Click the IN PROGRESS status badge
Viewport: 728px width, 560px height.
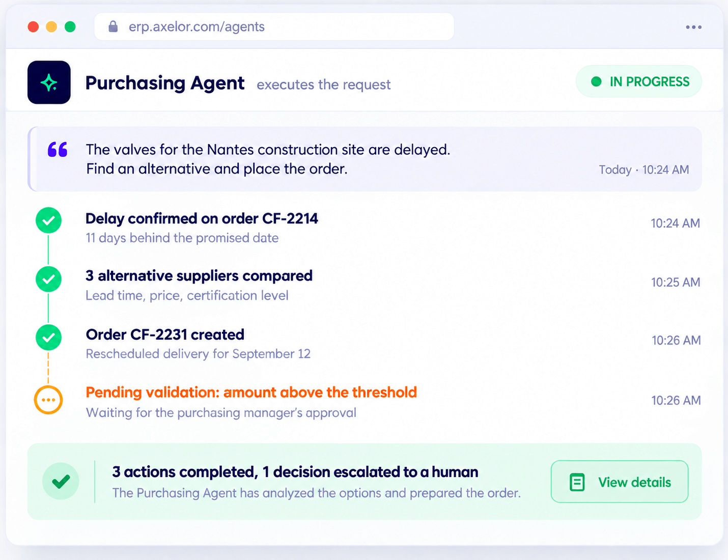pos(639,81)
